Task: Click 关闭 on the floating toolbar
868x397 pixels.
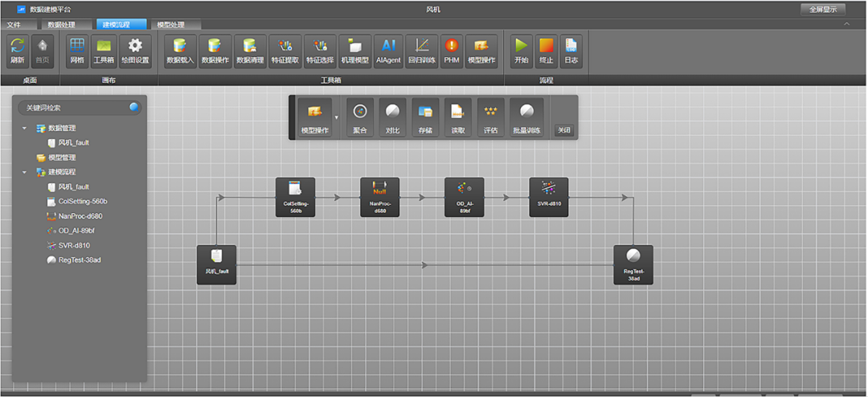Action: (x=563, y=131)
